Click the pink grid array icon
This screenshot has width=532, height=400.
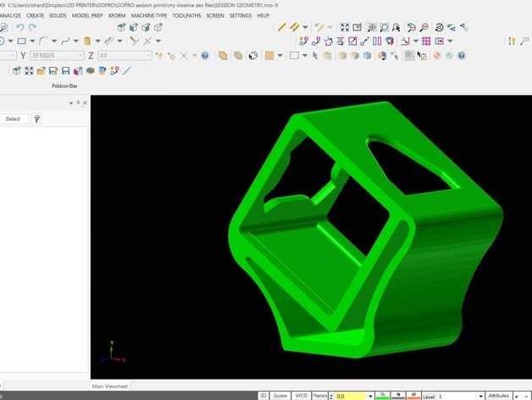point(426,41)
